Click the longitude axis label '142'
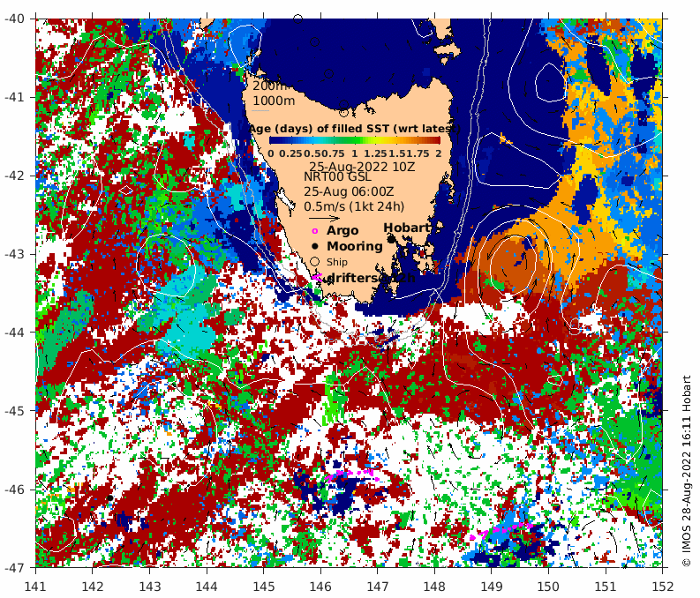This screenshot has width=700, height=598. (x=93, y=586)
